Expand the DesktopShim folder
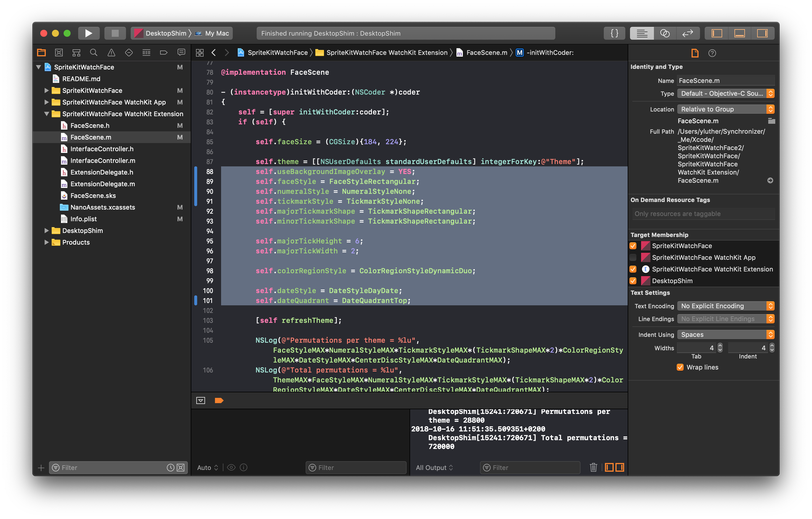 (47, 231)
